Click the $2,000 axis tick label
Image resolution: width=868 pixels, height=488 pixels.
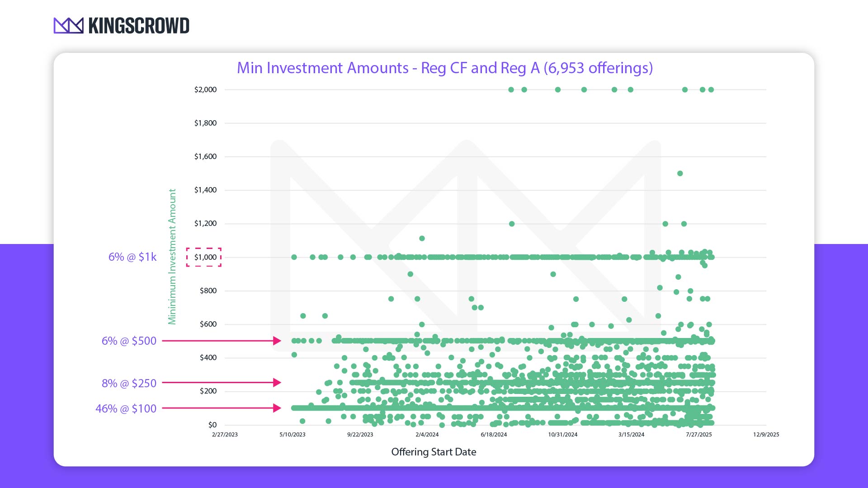coord(206,89)
